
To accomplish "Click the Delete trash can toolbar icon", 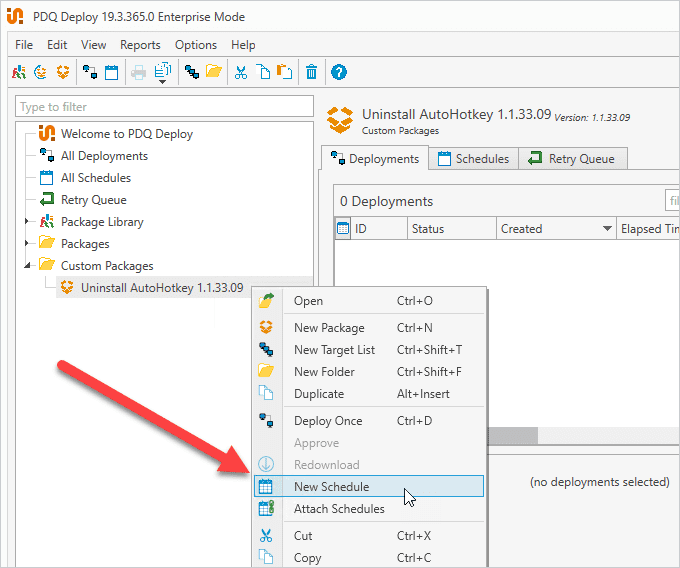I will (x=311, y=72).
